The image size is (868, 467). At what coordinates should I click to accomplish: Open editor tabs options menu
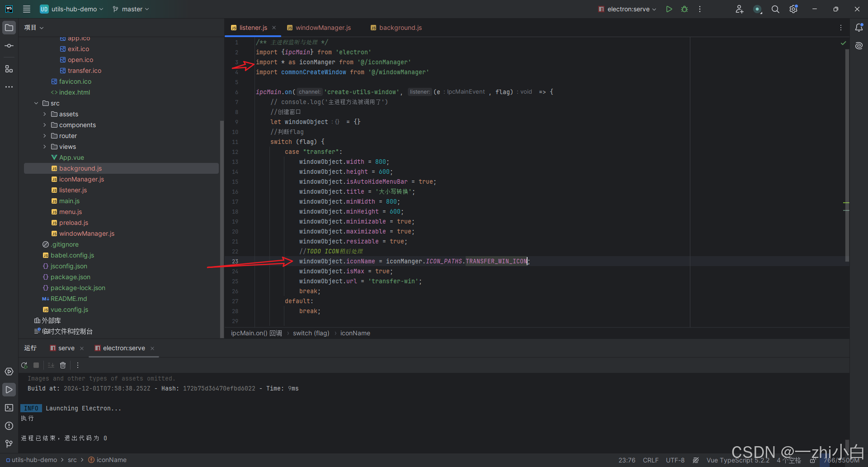click(x=841, y=28)
